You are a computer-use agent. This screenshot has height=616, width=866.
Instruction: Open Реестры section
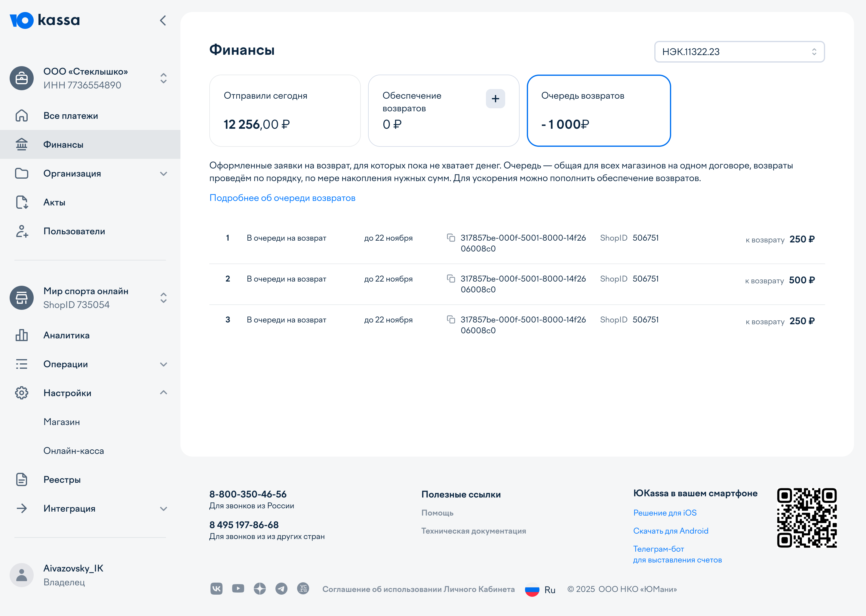[90, 479]
